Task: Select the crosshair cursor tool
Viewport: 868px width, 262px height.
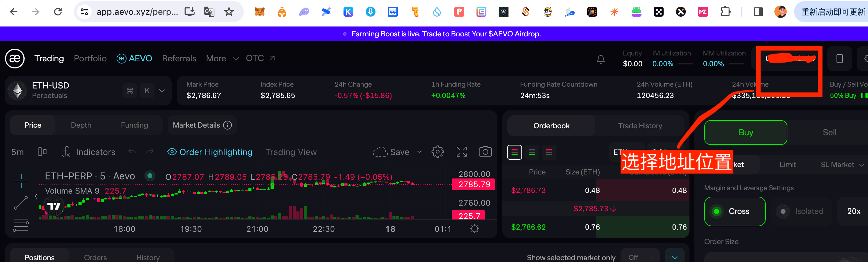Action: click(x=21, y=181)
